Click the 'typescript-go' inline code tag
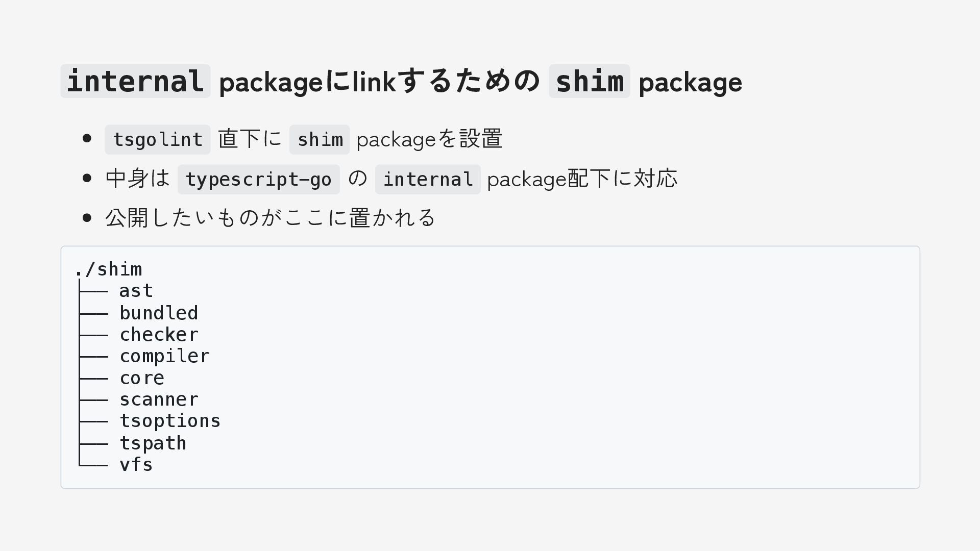Screen dimensions: 980x551 click(258, 179)
